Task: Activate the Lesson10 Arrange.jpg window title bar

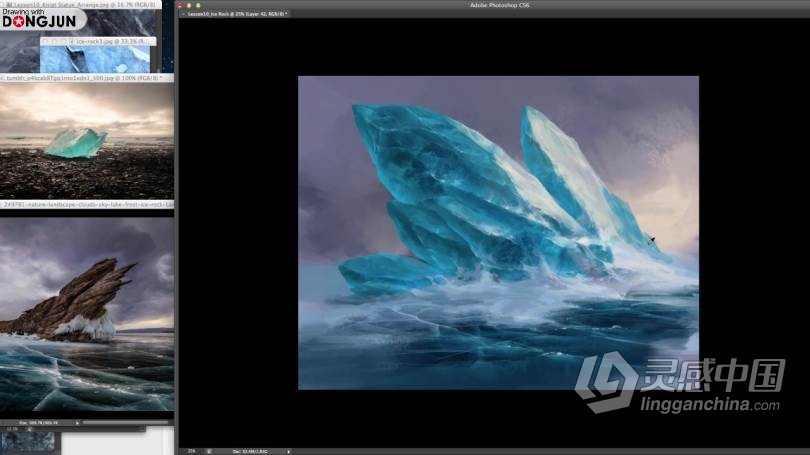Action: pyautogui.click(x=81, y=5)
